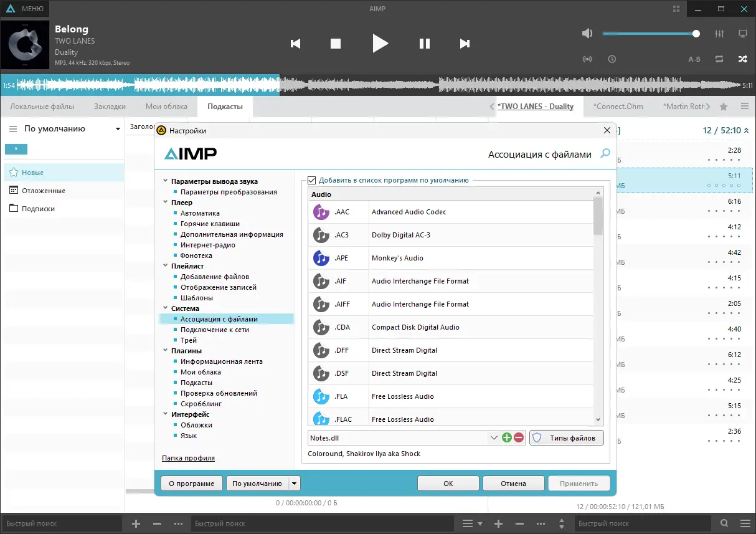Skip to previous track
The width and height of the screenshot is (756, 534).
296,44
